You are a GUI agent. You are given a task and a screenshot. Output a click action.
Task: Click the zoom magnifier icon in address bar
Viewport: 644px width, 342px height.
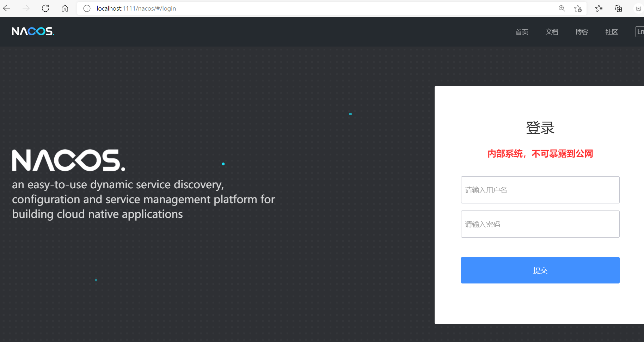[562, 8]
